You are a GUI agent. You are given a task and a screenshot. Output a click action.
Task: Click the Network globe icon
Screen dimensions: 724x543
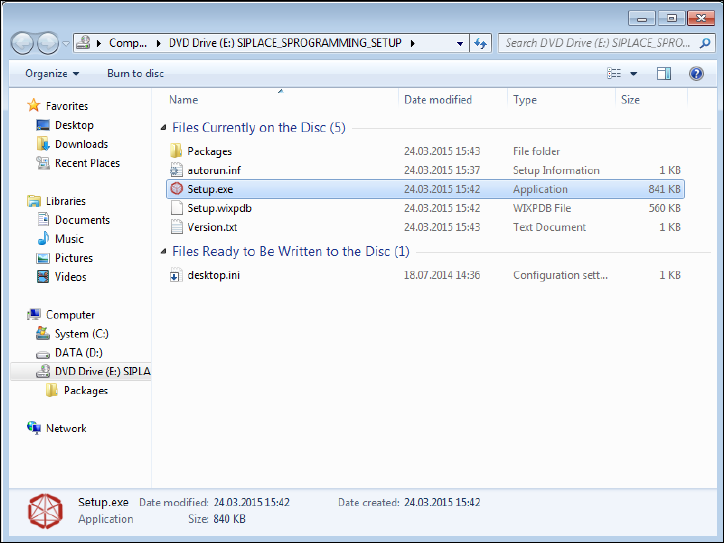coord(34,428)
